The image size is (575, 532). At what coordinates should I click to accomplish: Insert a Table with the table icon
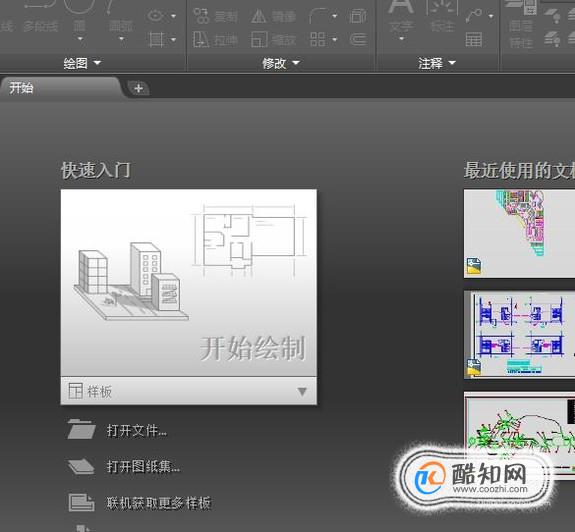pyautogui.click(x=474, y=40)
